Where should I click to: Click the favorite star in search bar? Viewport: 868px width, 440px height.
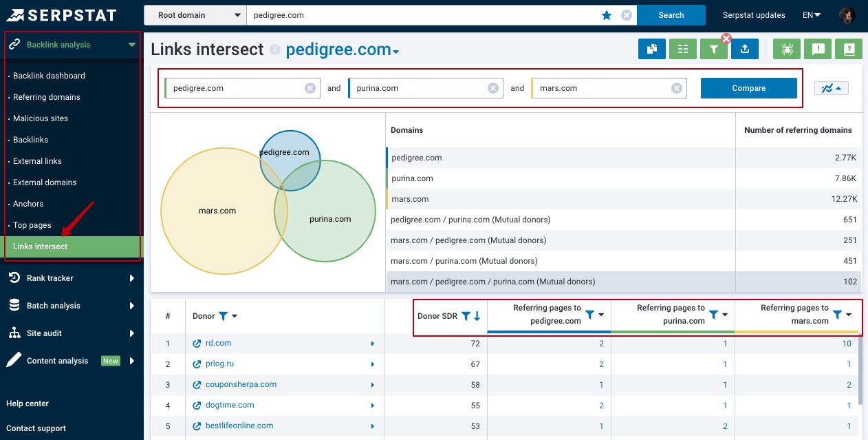[607, 15]
